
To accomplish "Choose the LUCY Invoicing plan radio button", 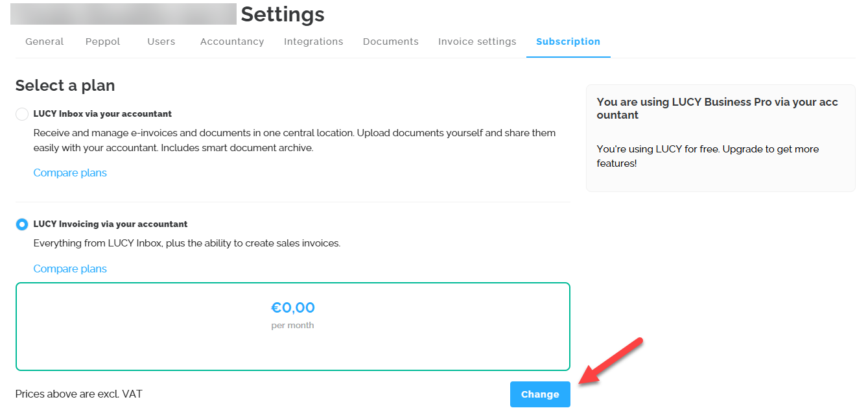I will pos(22,224).
